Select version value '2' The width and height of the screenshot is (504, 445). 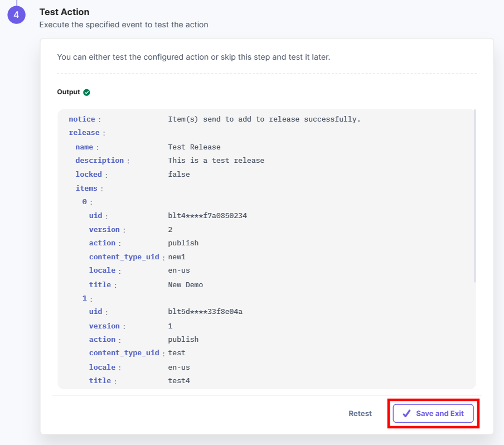pos(170,230)
